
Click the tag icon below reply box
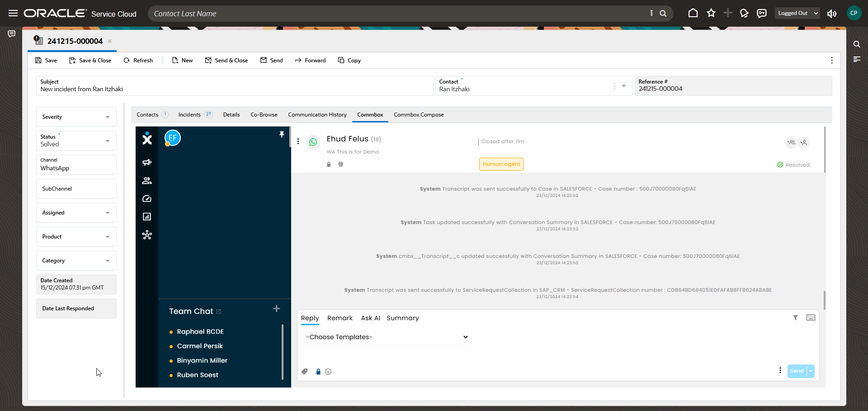(x=305, y=372)
